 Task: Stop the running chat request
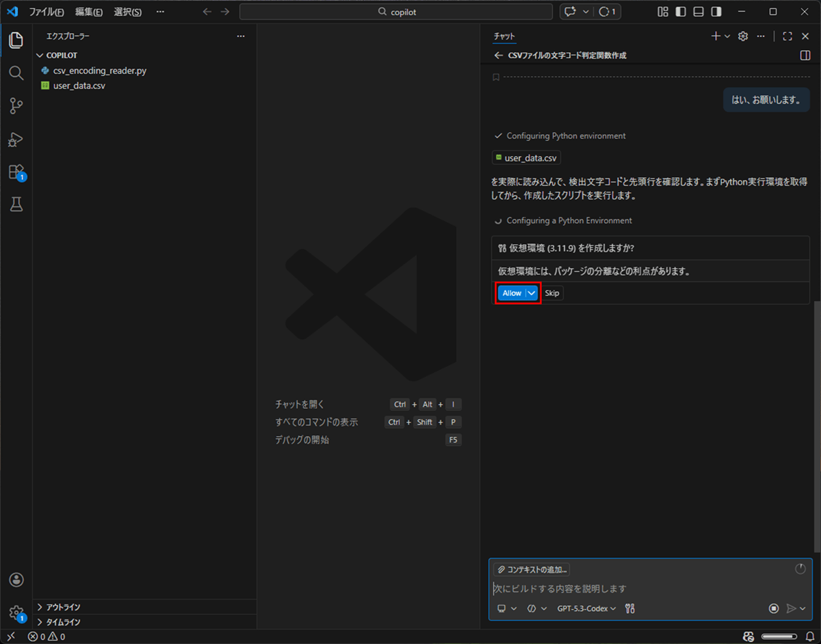click(x=774, y=608)
